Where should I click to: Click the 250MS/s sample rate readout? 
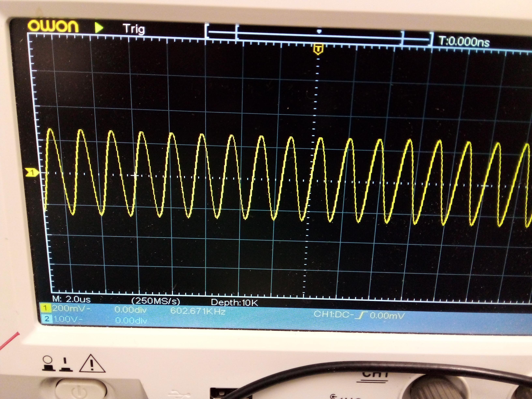coord(156,301)
